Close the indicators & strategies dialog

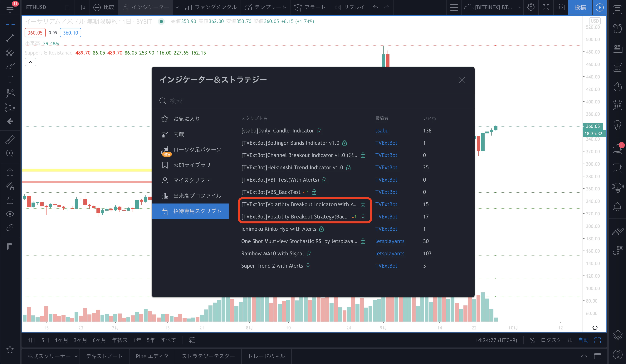462,80
